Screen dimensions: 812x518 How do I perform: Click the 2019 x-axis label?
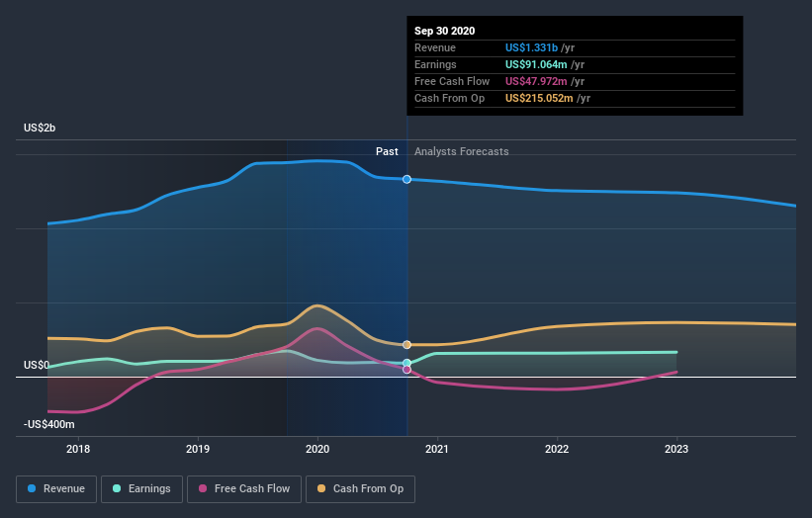(x=198, y=449)
